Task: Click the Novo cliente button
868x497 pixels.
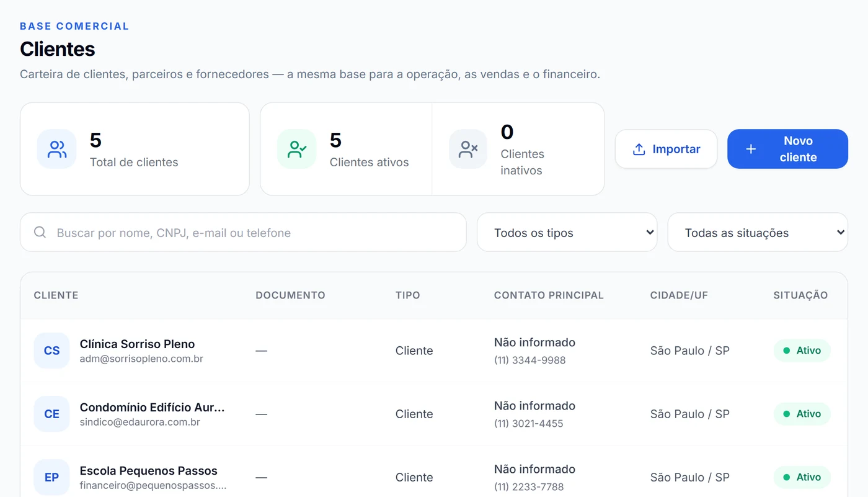Action: click(x=787, y=149)
